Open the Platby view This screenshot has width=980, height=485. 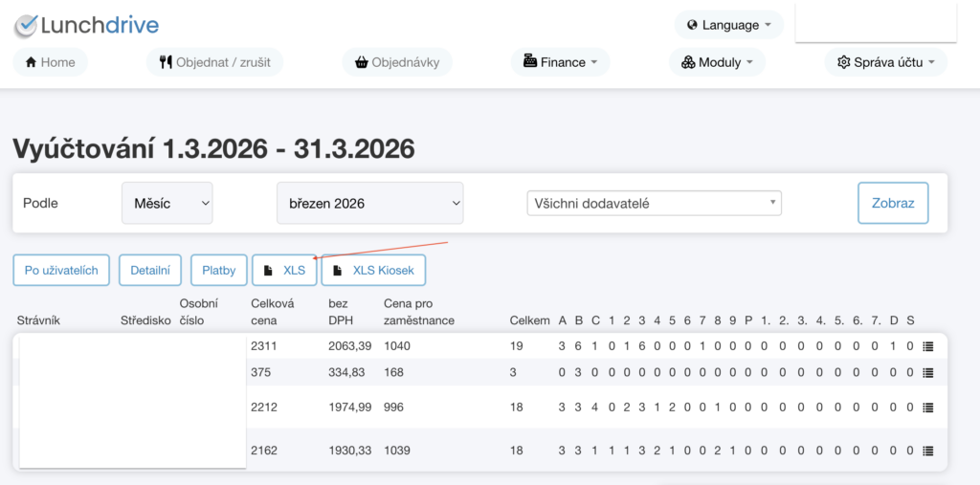click(x=218, y=270)
